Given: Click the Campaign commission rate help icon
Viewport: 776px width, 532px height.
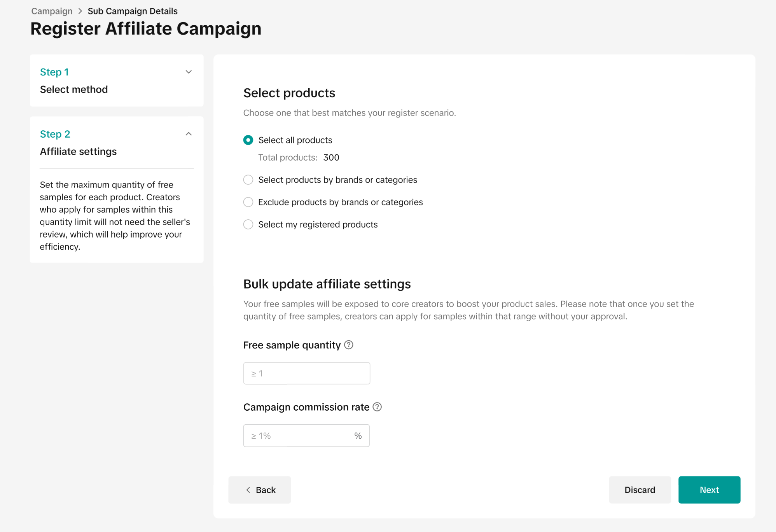Looking at the screenshot, I should pos(377,407).
